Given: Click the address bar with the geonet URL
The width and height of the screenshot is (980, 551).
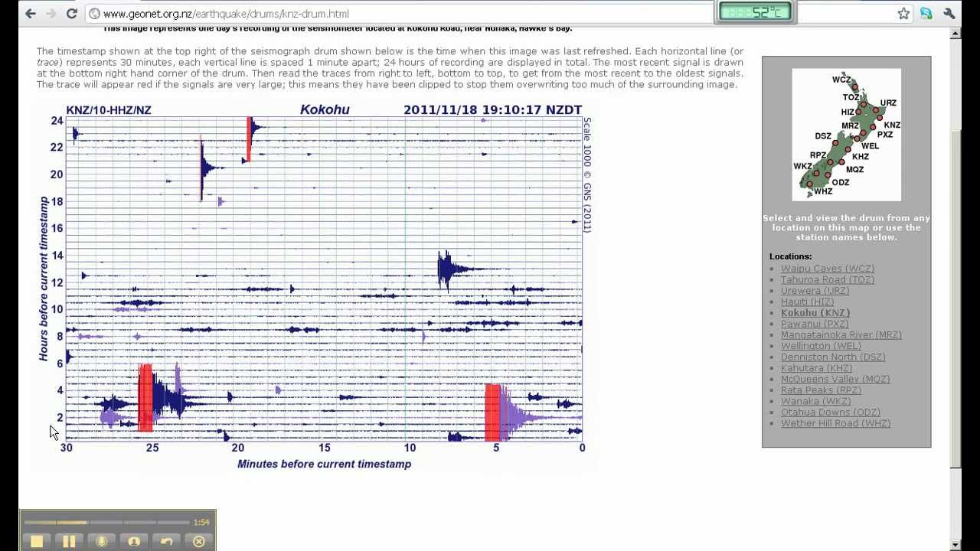Looking at the screenshot, I should pyautogui.click(x=490, y=14).
